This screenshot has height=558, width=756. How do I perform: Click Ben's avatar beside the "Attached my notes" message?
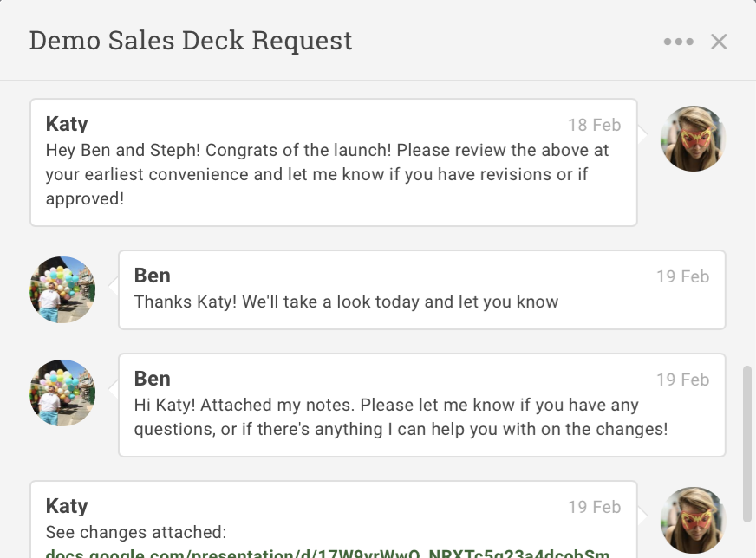pos(62,393)
